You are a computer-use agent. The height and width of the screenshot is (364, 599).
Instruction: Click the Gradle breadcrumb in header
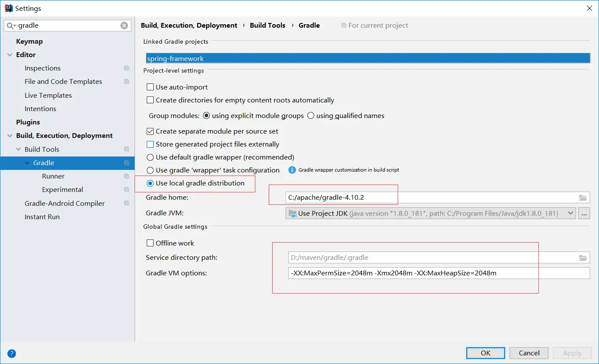click(x=309, y=26)
